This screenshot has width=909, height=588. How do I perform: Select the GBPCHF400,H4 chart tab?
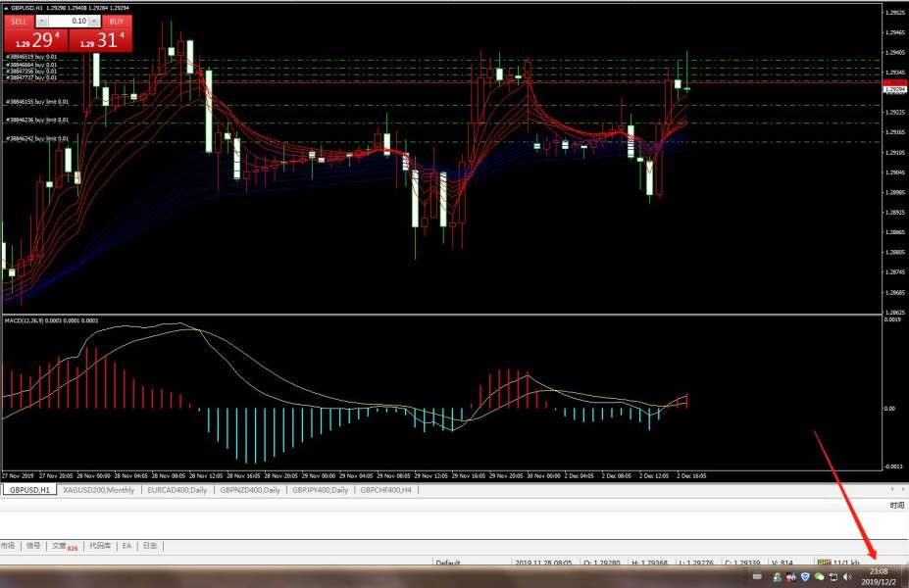click(385, 489)
